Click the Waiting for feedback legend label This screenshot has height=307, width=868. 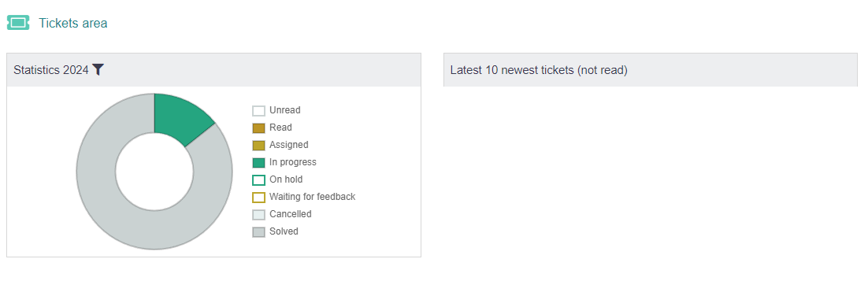point(312,196)
